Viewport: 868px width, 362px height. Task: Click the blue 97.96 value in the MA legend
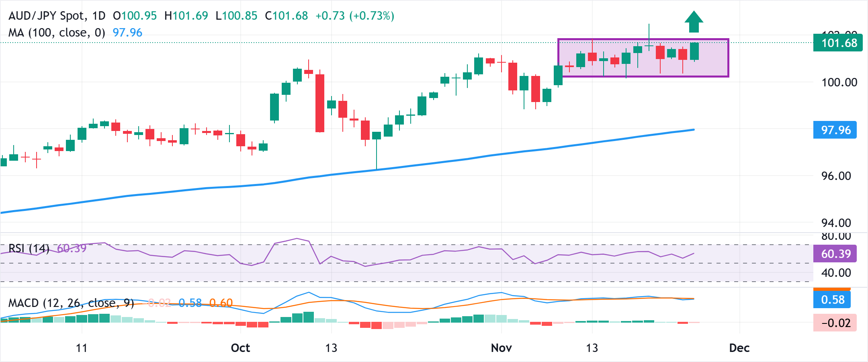tap(127, 33)
